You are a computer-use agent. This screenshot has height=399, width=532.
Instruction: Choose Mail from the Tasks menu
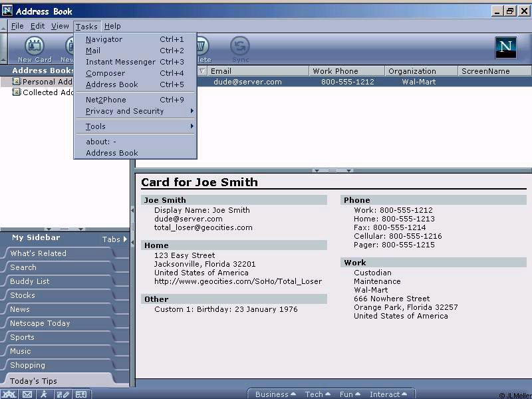pyautogui.click(x=135, y=51)
